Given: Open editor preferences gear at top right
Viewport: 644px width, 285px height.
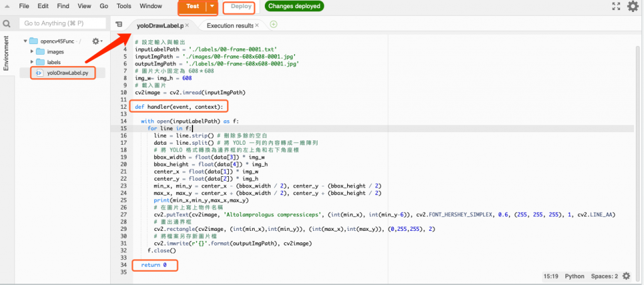Looking at the screenshot, I should pos(633,6).
